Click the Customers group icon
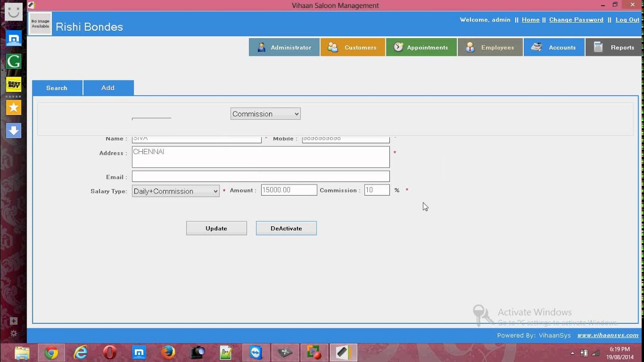Screen dimensions: 644x362 pos(333,47)
